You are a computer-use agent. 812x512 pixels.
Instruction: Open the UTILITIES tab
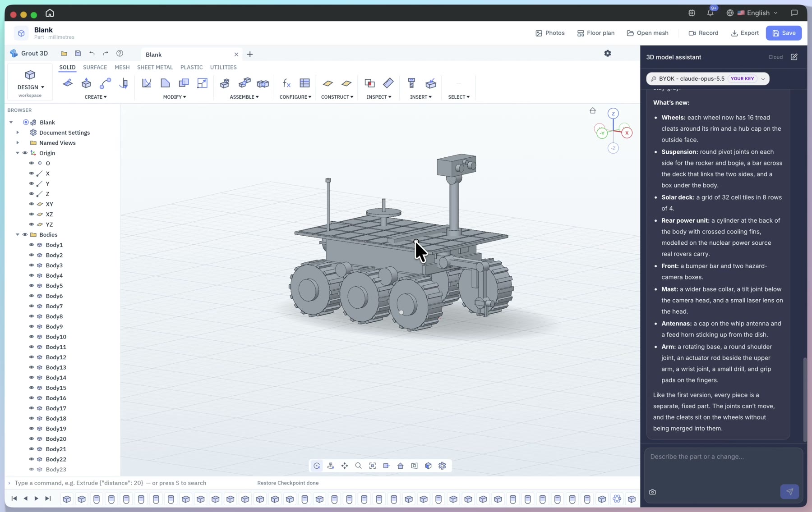pyautogui.click(x=223, y=67)
